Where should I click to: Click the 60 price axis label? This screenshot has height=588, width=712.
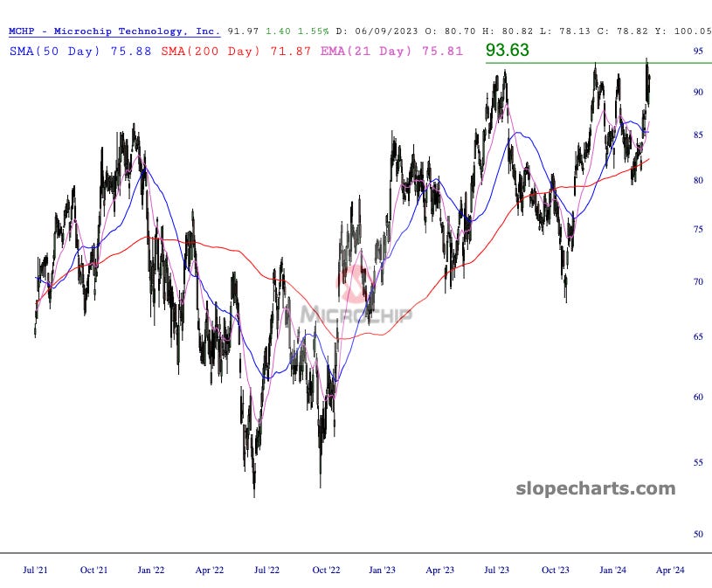coord(698,397)
